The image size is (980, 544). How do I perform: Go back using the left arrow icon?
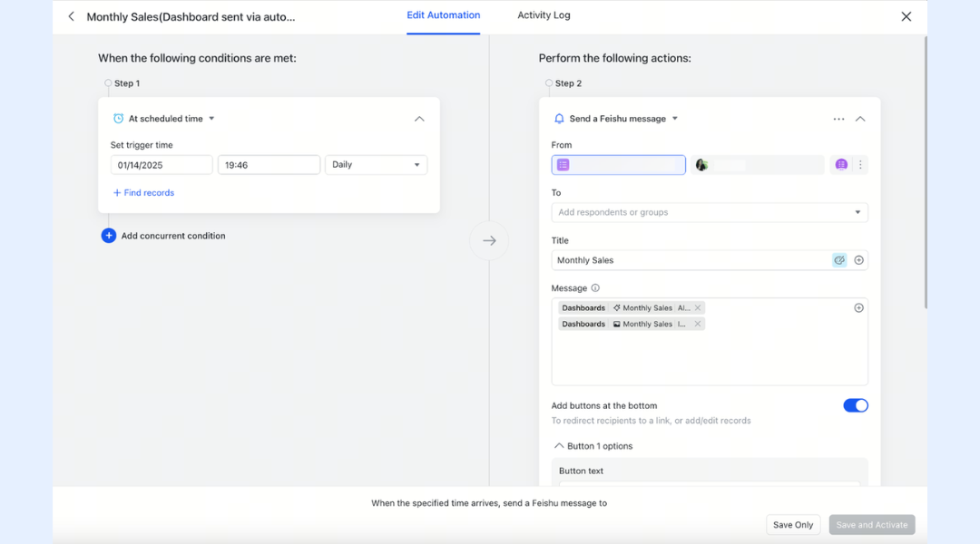[x=72, y=17]
